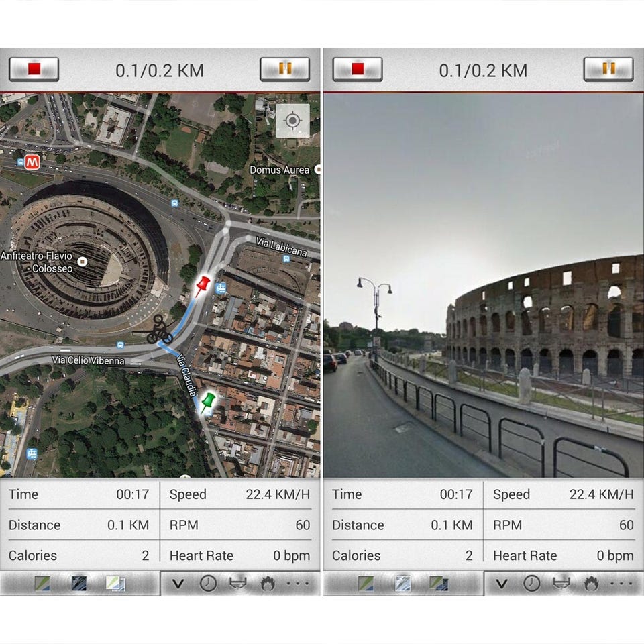Tap the cyclist marker on the route
Viewport: 644px width, 644px height.
click(160, 330)
